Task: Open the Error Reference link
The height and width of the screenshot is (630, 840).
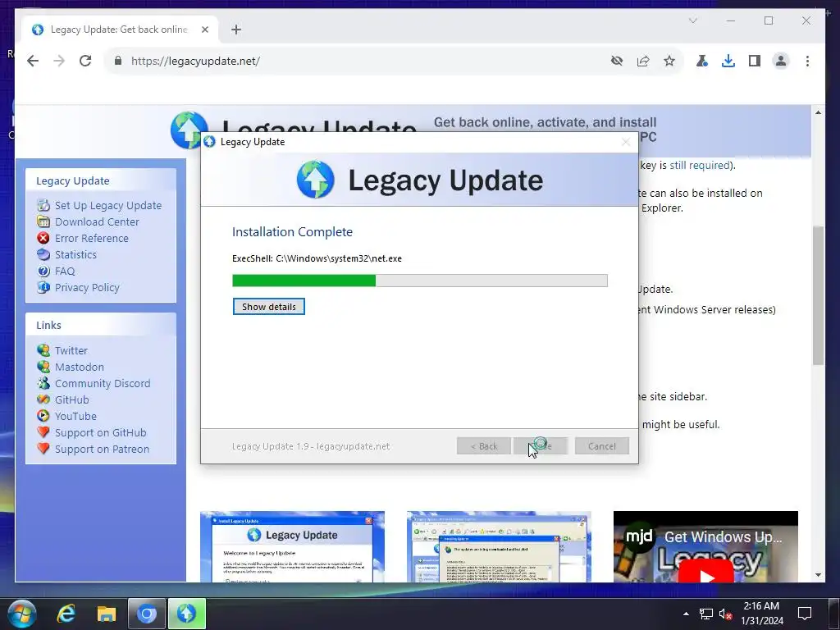Action: click(92, 239)
